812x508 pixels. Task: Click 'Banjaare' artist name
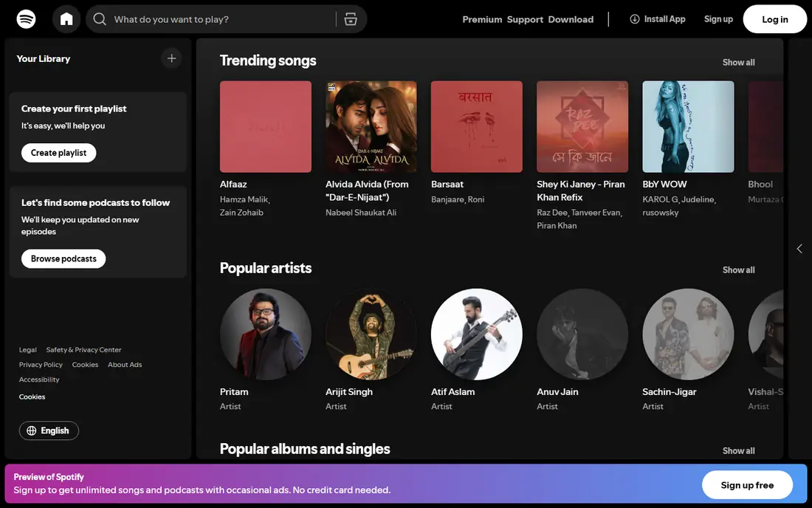pos(448,199)
